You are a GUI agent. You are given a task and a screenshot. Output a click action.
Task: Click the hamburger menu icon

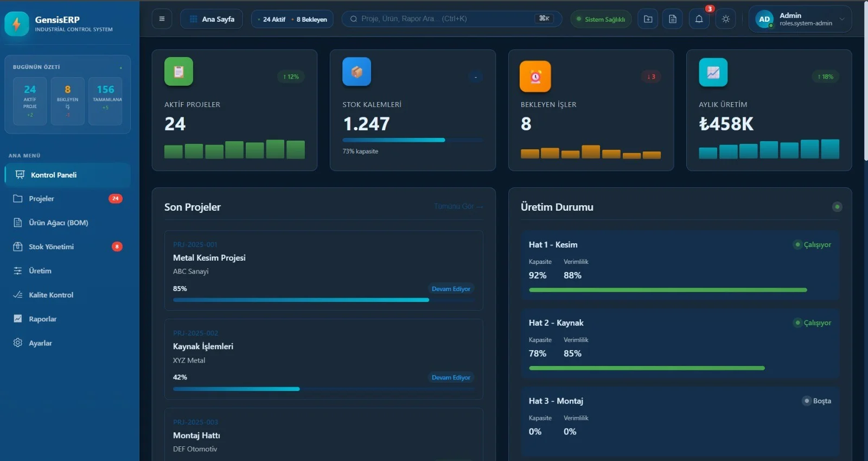pos(162,19)
